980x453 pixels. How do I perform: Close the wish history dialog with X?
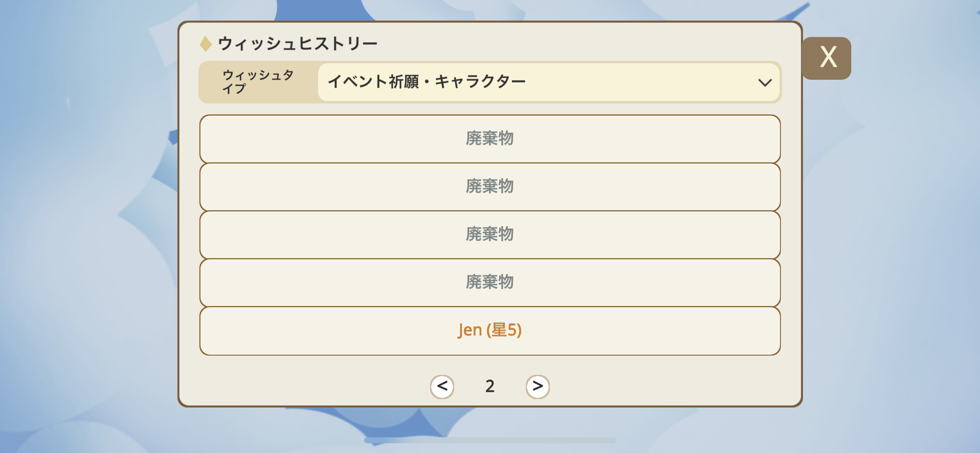click(827, 58)
